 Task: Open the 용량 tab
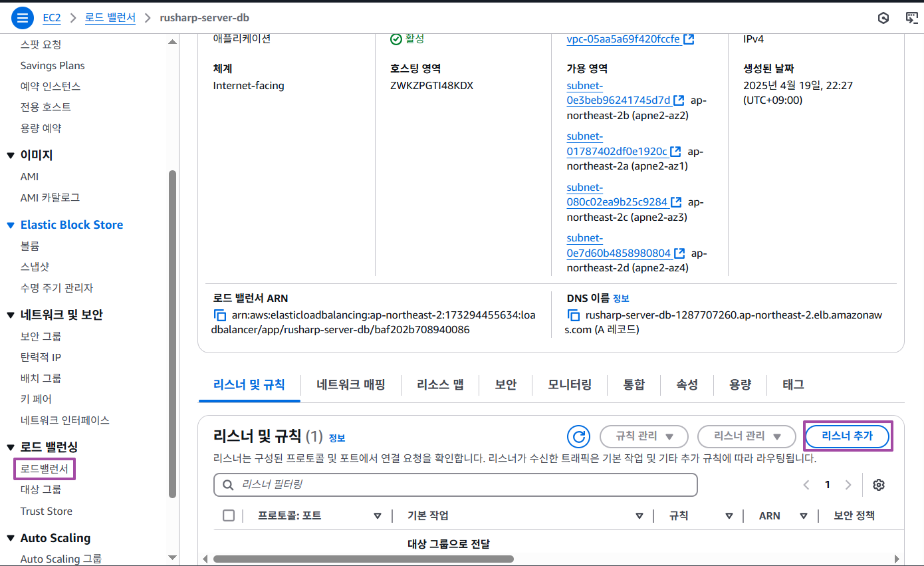pyautogui.click(x=740, y=384)
